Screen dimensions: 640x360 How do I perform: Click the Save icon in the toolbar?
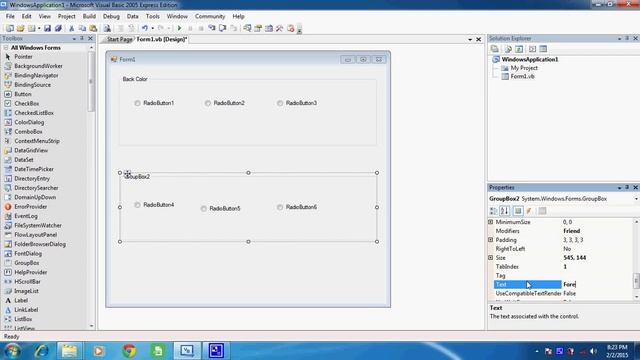pyautogui.click(x=47, y=28)
